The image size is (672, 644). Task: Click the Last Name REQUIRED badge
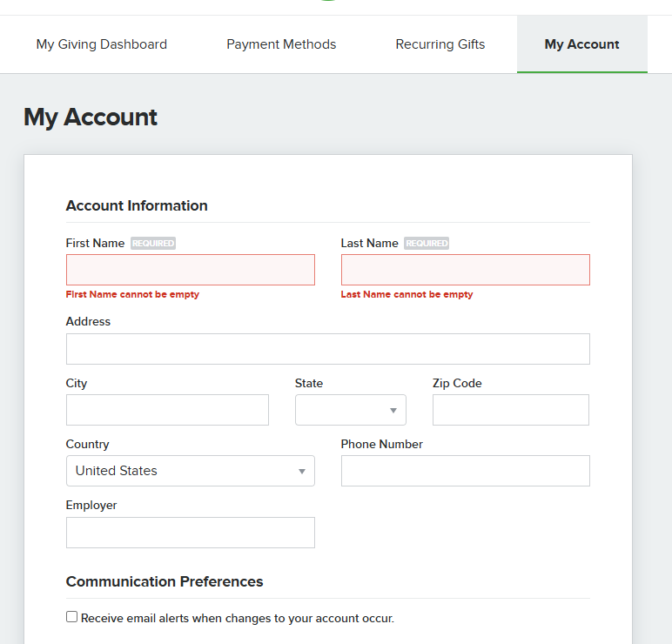tap(427, 244)
